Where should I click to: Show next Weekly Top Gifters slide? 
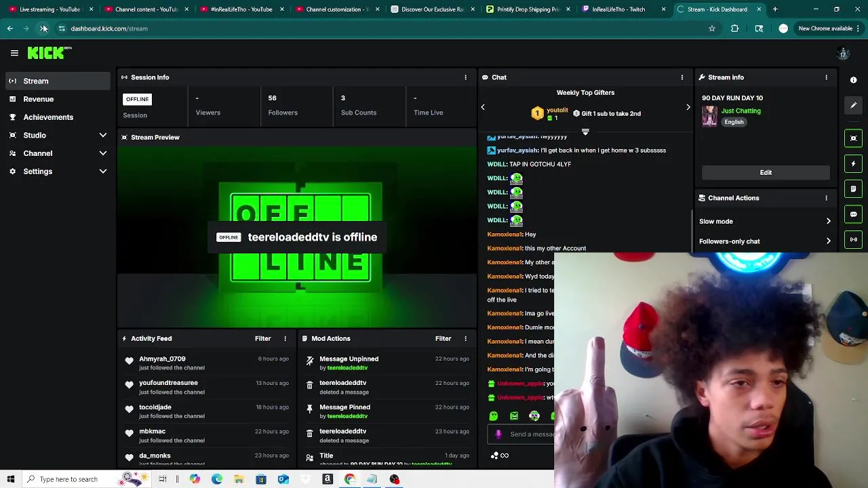click(x=688, y=107)
